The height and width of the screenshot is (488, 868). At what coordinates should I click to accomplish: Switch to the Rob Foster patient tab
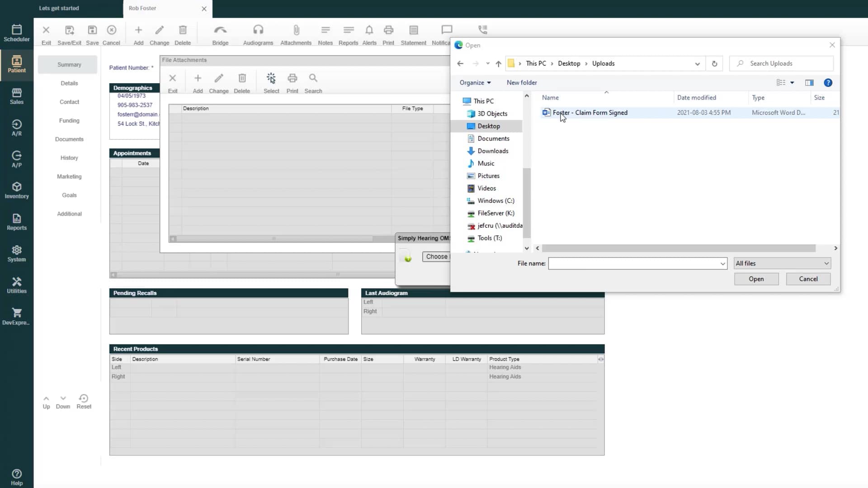point(154,8)
